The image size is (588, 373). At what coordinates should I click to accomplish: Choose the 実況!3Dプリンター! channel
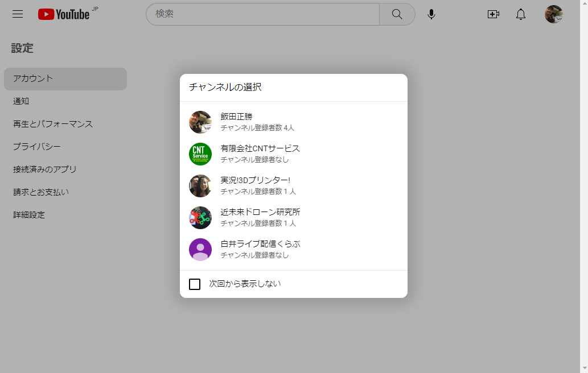point(255,180)
